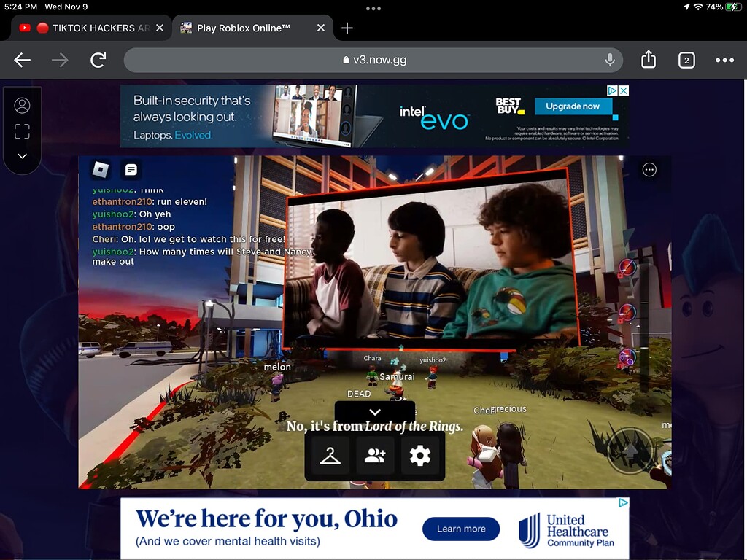Click the Upgrade now button in Intel ad
The width and height of the screenshot is (747, 560).
573,106
